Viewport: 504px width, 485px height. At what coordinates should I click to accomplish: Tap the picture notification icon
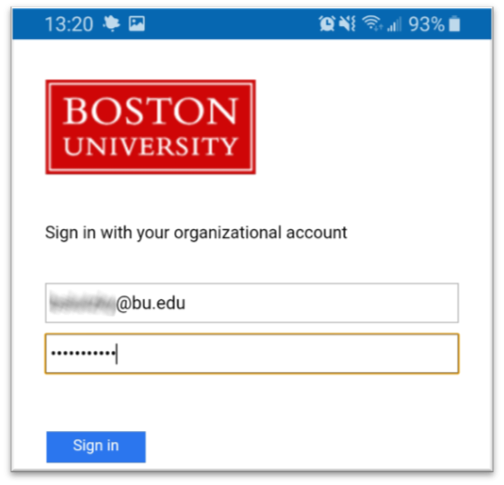coord(137,24)
